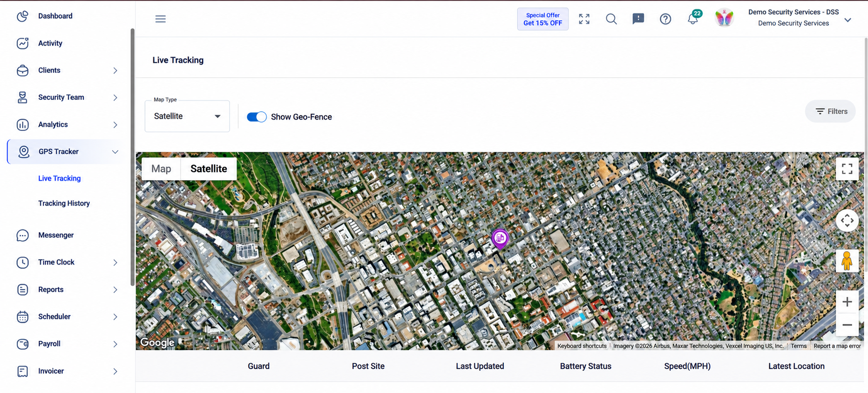Zoom out on the map
Image resolution: width=868 pixels, height=393 pixels.
pos(847,325)
